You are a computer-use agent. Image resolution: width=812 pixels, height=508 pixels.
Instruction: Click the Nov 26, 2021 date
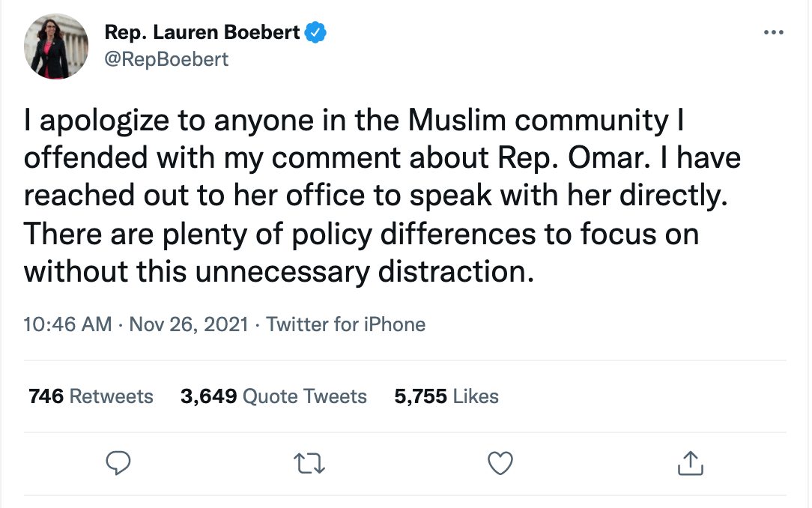pyautogui.click(x=189, y=324)
